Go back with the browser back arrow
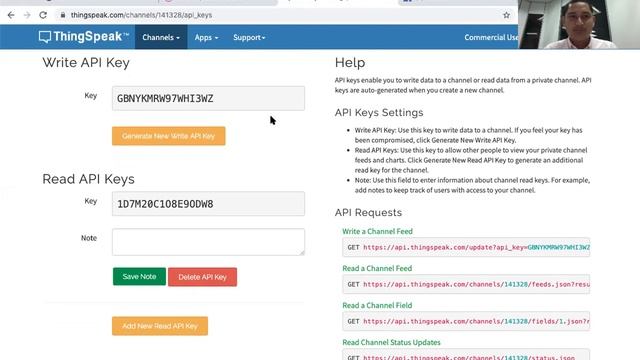 pos(11,15)
